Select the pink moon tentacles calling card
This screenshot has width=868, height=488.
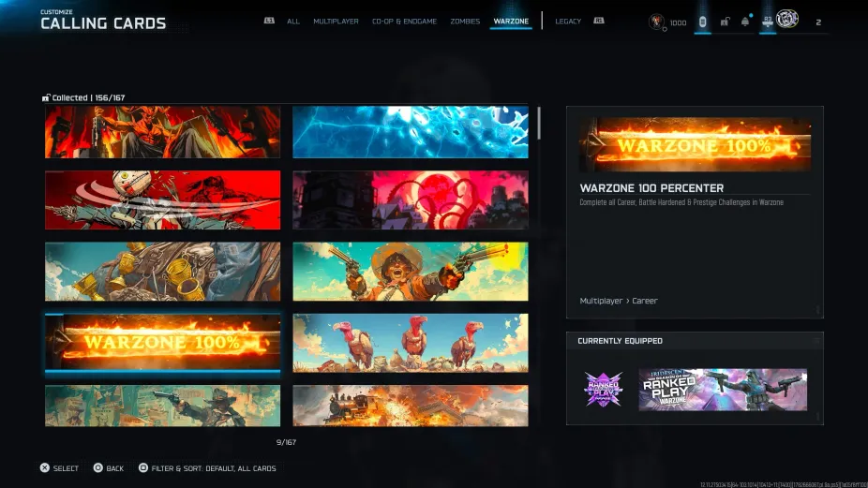411,200
